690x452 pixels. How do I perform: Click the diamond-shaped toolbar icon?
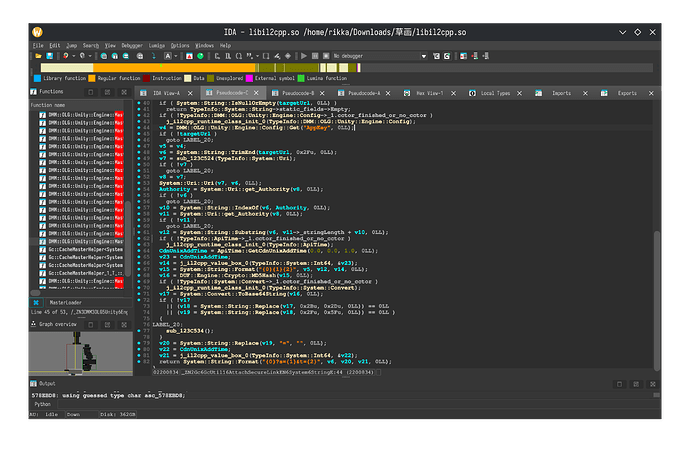(x=288, y=56)
